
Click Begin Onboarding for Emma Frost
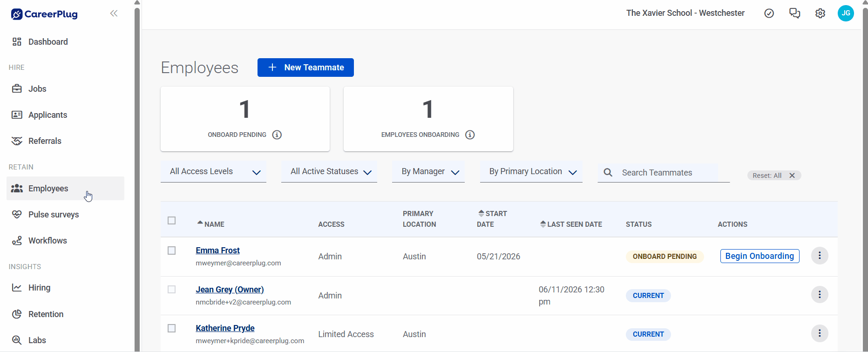[759, 256]
